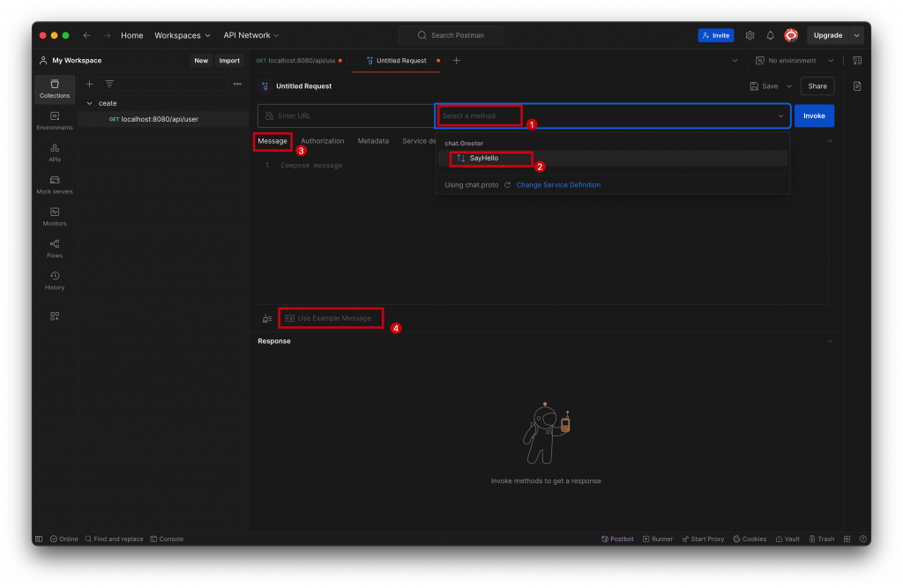
Task: Click the refresh icon beside Using chat.proto
Action: tap(507, 185)
